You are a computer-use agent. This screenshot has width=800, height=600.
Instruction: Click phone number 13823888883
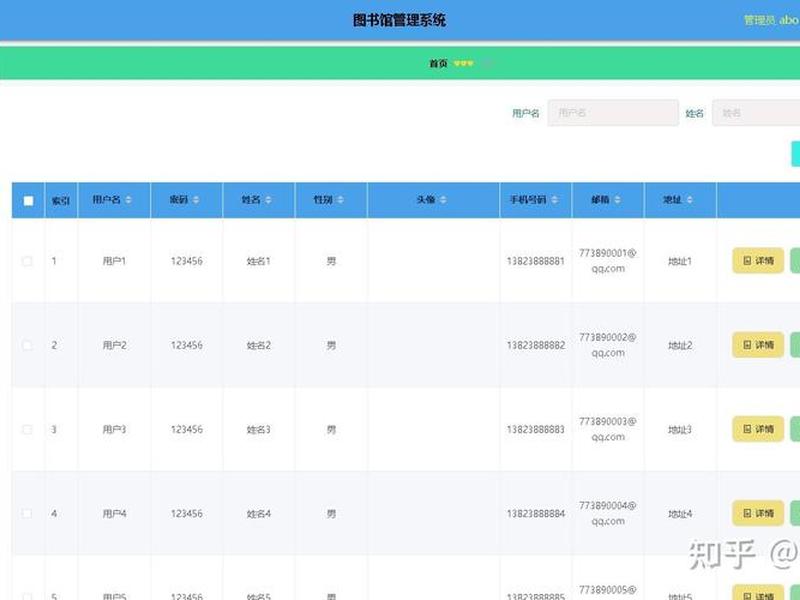[536, 430]
